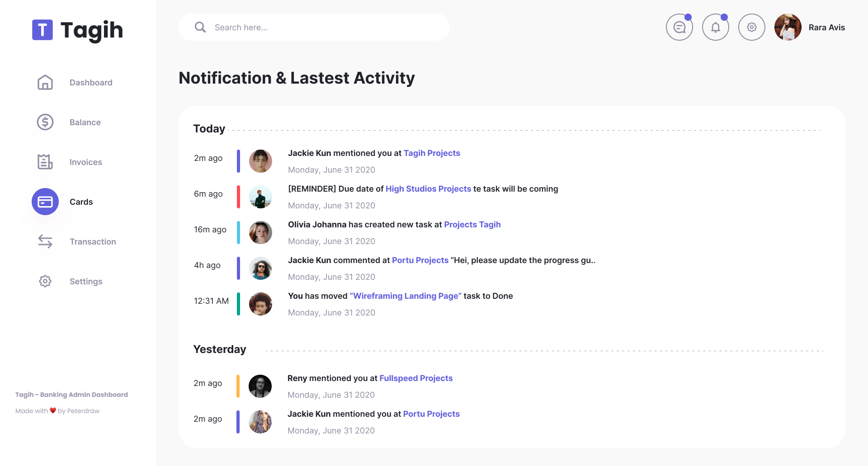Image resolution: width=868 pixels, height=466 pixels.
Task: Select the Invoices icon in sidebar
Action: 45,162
